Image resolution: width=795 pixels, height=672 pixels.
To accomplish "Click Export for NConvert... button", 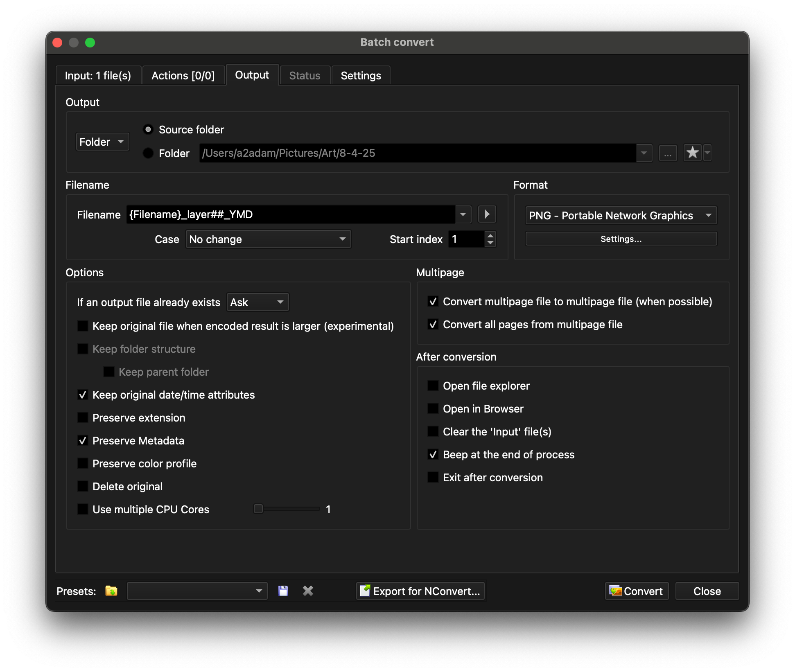I will click(x=420, y=591).
